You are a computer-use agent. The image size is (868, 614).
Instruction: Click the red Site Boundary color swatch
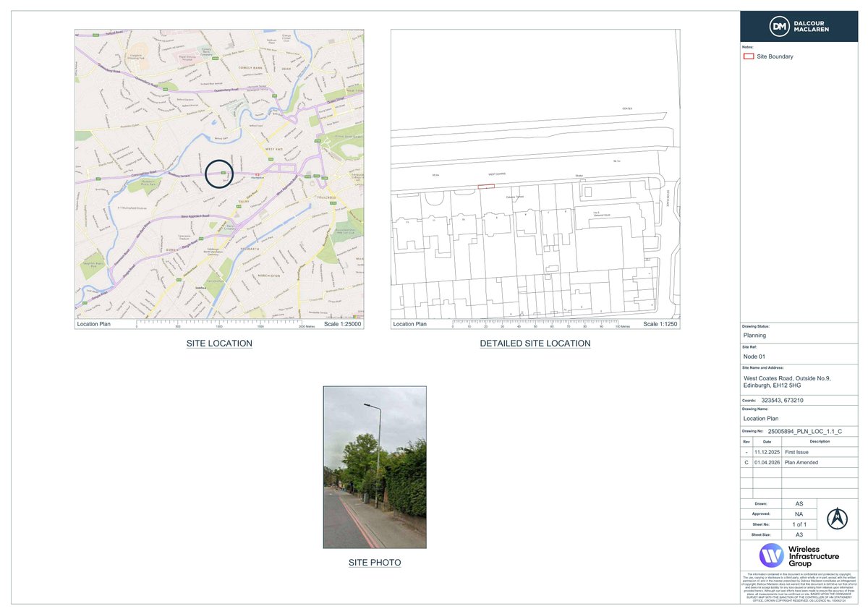click(x=750, y=56)
